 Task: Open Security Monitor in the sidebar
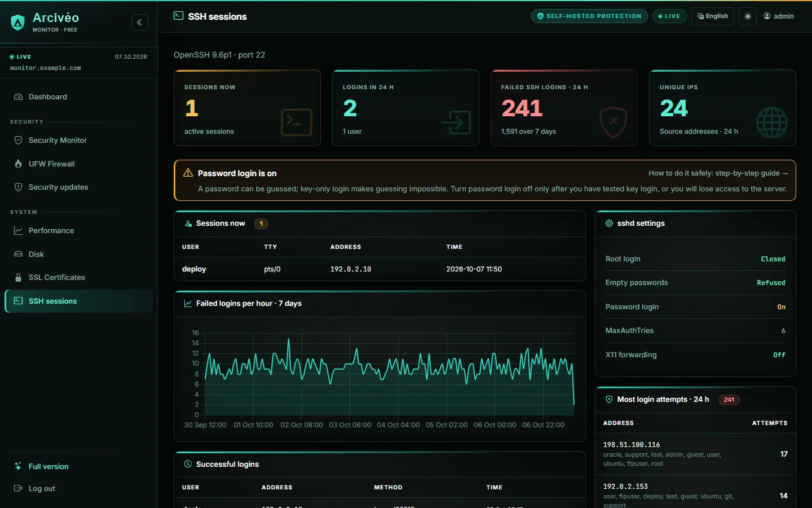(x=79, y=141)
